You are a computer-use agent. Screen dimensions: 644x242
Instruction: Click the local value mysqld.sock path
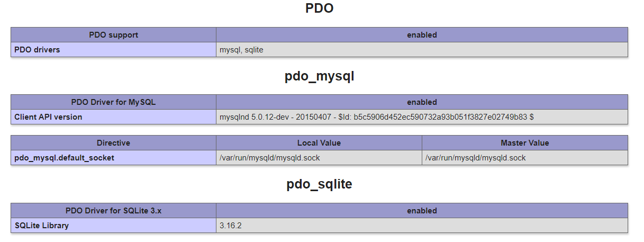[x=269, y=158]
